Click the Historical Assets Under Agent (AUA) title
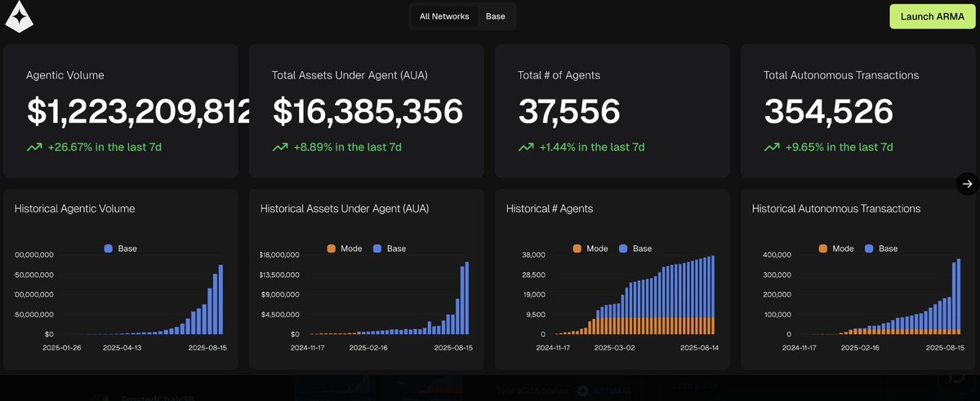 tap(345, 209)
